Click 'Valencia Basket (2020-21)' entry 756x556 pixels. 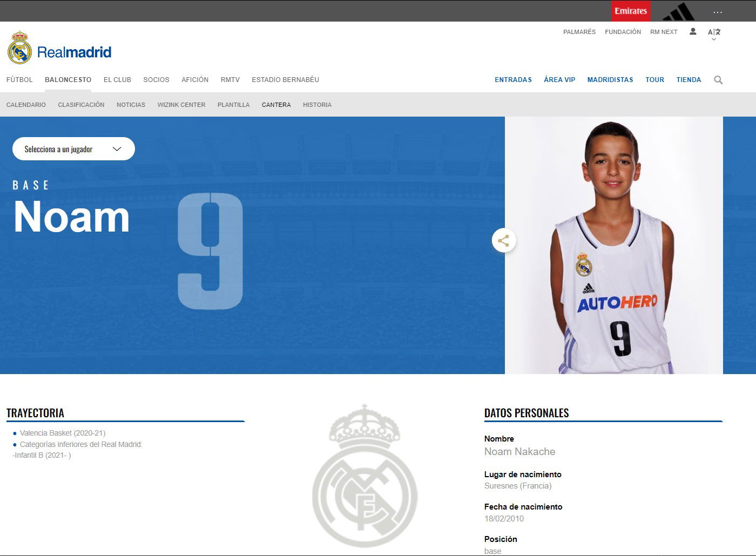[63, 433]
